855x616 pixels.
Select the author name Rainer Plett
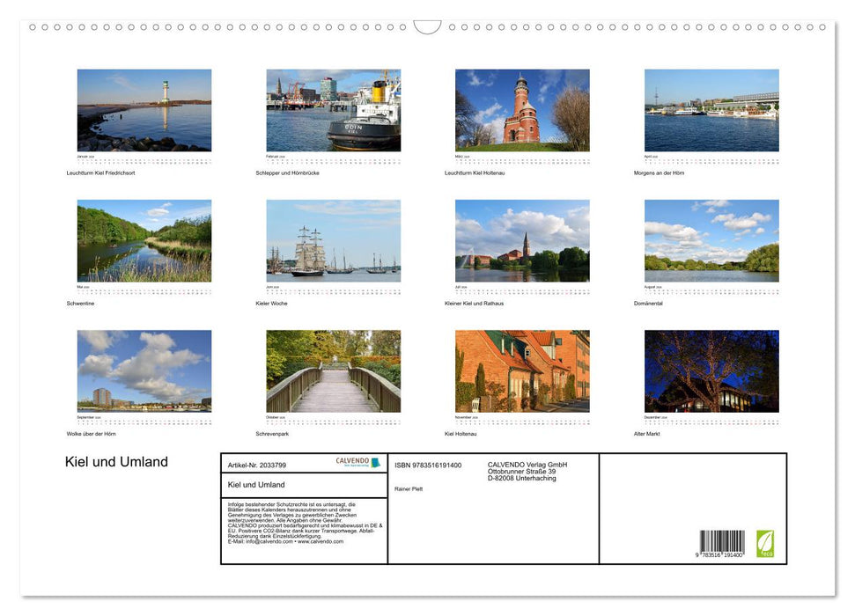pyautogui.click(x=408, y=488)
